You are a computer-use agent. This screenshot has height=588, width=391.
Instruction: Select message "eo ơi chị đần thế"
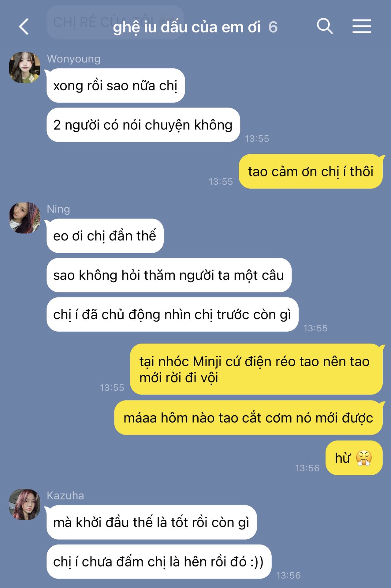[x=105, y=236]
